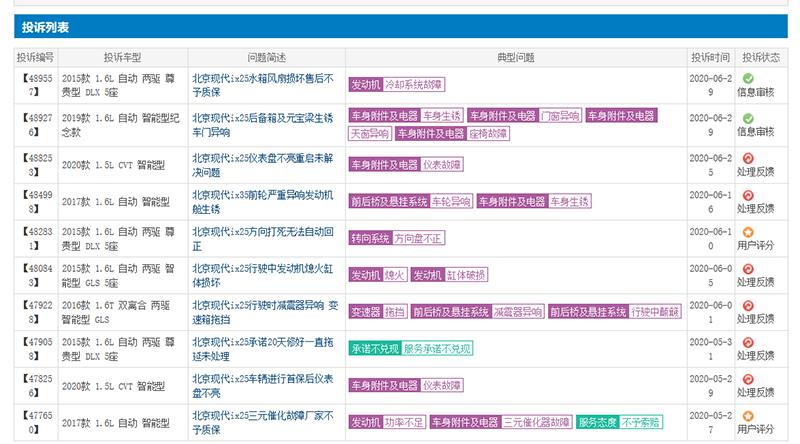800x444 pixels.
Task: Click date 2020-06-16 in complaint time column
Action: click(x=710, y=202)
